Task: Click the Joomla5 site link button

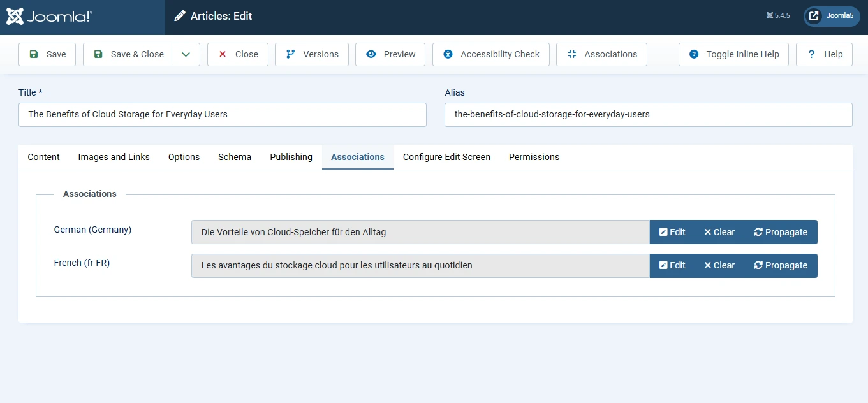Action: 832,16
